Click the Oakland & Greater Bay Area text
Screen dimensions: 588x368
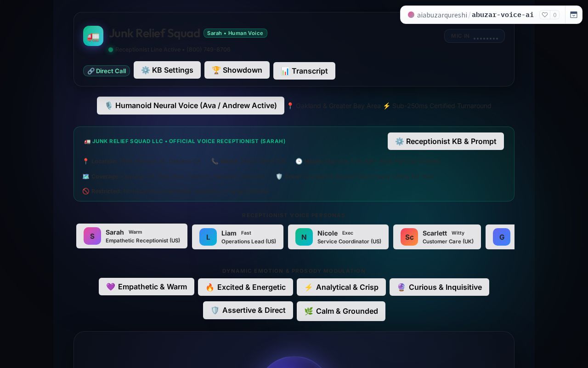click(338, 106)
